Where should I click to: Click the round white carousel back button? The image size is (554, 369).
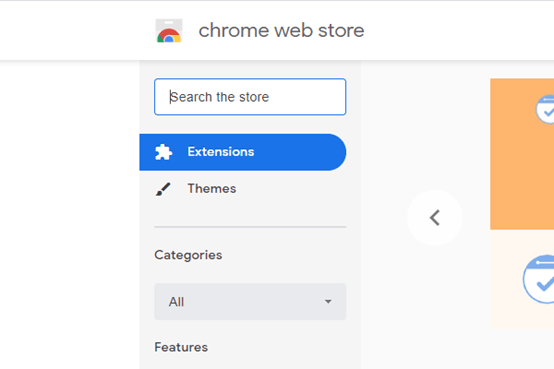435,218
